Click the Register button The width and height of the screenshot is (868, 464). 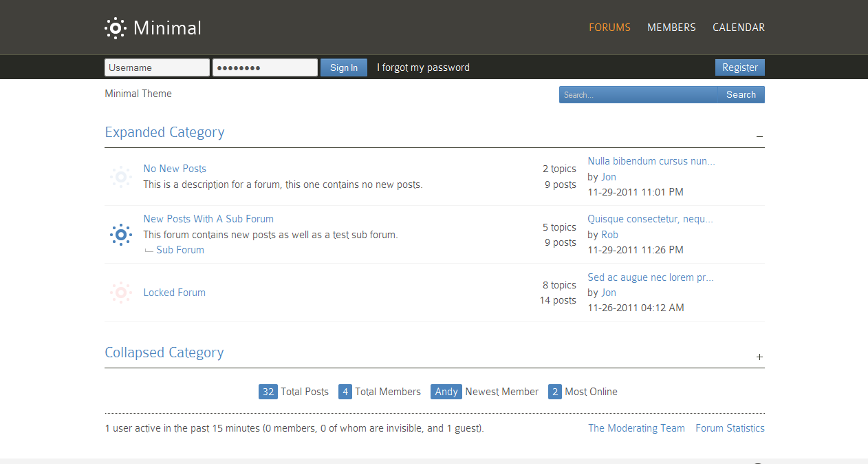(739, 67)
